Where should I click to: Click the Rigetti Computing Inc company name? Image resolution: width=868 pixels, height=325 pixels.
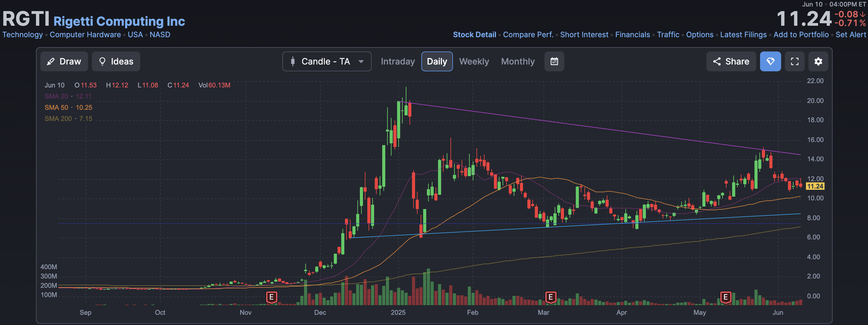119,21
